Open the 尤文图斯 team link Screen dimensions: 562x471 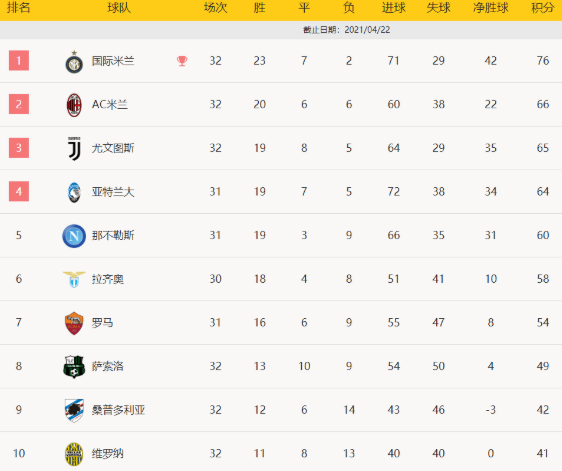click(113, 148)
